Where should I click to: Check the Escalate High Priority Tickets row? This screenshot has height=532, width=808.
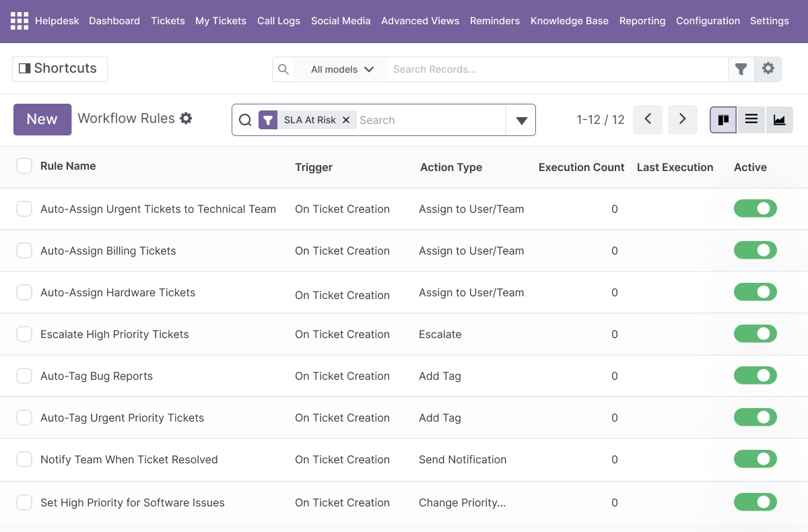pos(24,334)
